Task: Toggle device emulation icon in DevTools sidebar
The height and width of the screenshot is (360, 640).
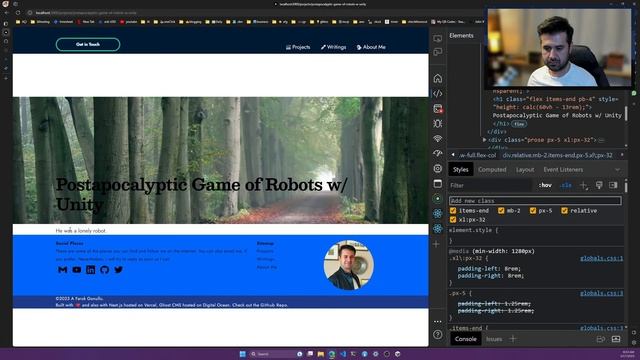Action: pyautogui.click(x=438, y=52)
